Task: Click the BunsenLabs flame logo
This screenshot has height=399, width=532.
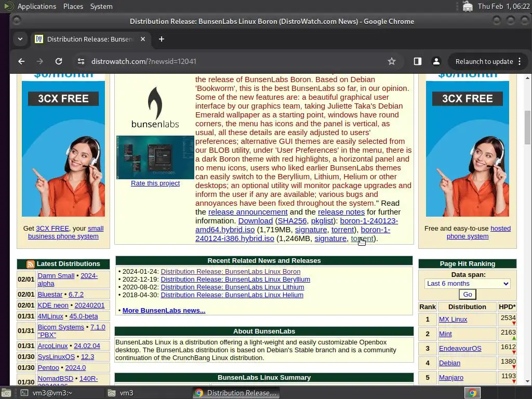Action: tap(155, 107)
